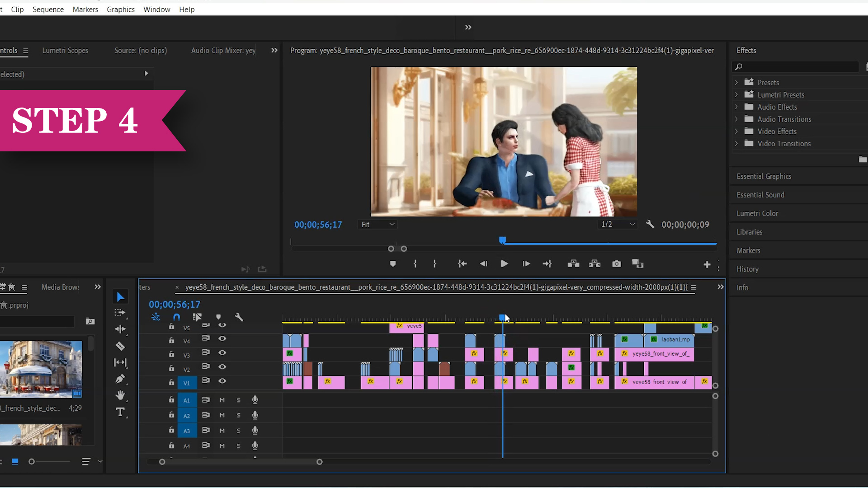Open Essential Graphics panel
Screen dimensions: 868x488
(x=764, y=176)
